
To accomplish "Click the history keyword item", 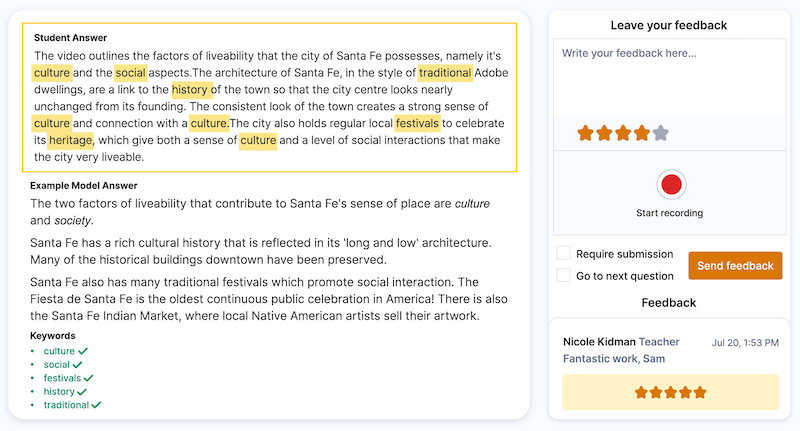I will pyautogui.click(x=59, y=392).
